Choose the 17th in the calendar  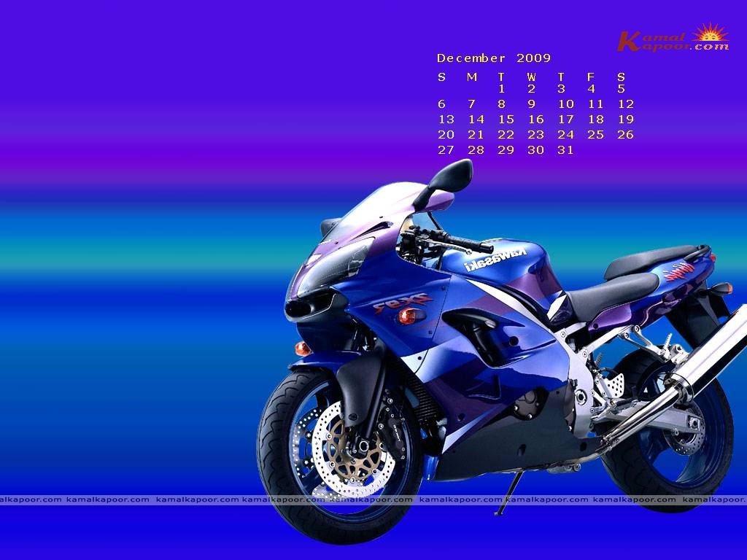pos(566,119)
